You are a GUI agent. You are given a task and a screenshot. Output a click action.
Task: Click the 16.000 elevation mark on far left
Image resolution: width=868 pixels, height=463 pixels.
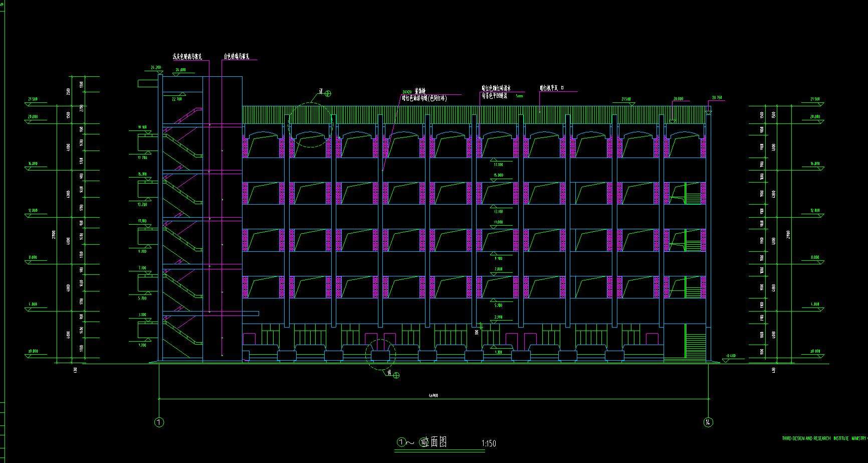click(33, 164)
